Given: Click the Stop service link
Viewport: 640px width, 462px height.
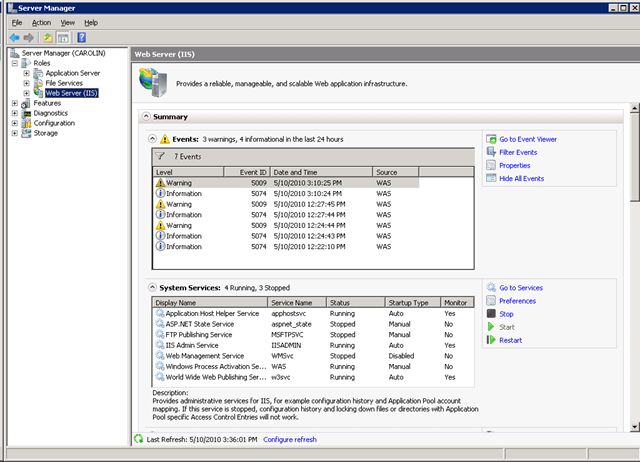Looking at the screenshot, I should pyautogui.click(x=507, y=314).
